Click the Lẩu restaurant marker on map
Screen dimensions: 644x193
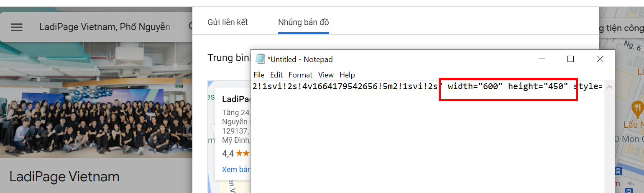click(637, 108)
